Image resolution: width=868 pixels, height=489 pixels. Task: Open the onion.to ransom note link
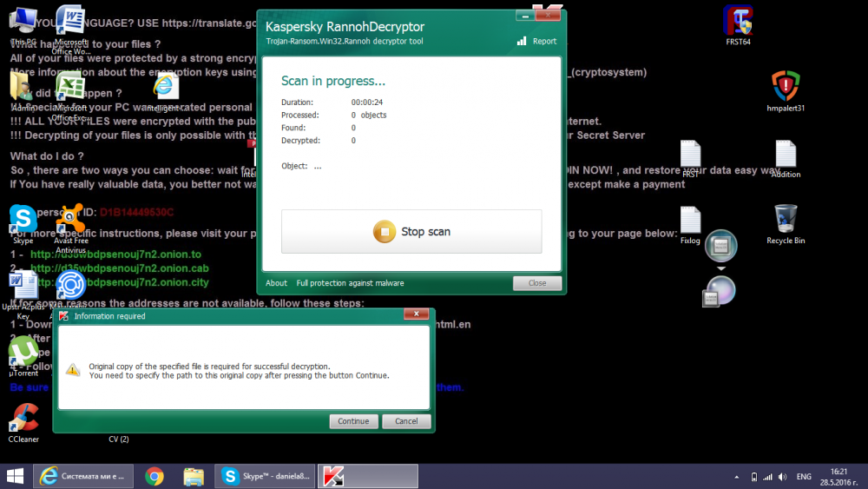[x=115, y=254]
